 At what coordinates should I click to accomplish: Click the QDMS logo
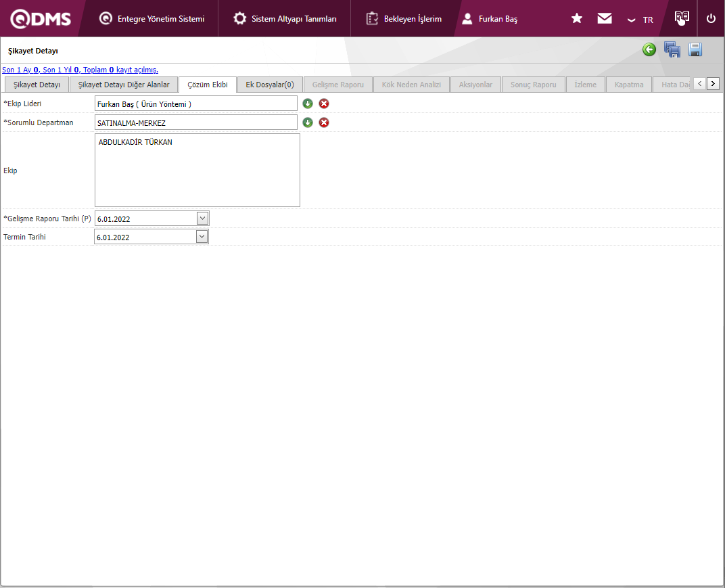(41, 19)
